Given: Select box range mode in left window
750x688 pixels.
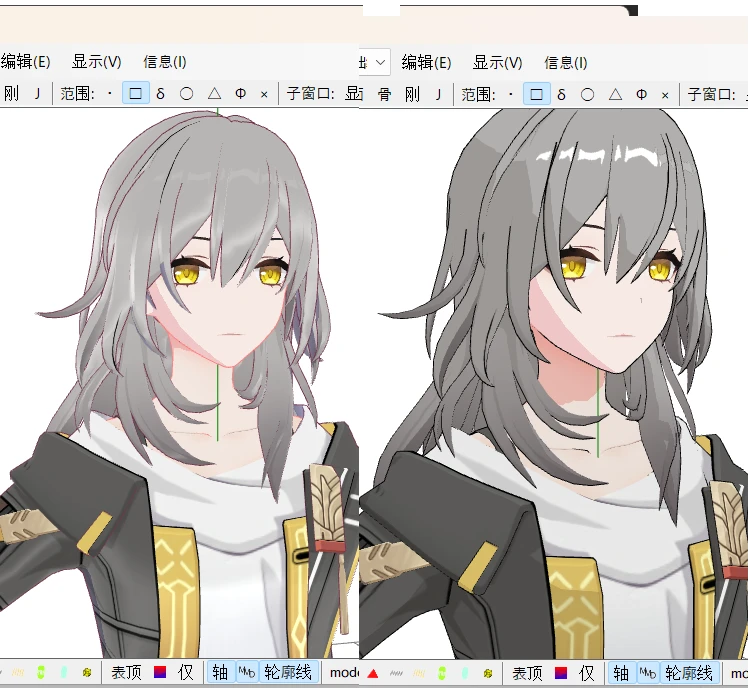Looking at the screenshot, I should (x=135, y=93).
